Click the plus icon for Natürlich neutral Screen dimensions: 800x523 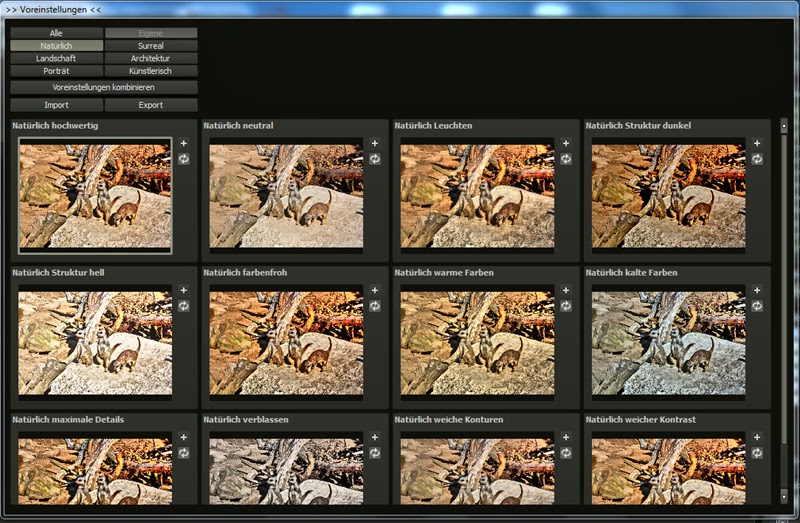tap(374, 143)
